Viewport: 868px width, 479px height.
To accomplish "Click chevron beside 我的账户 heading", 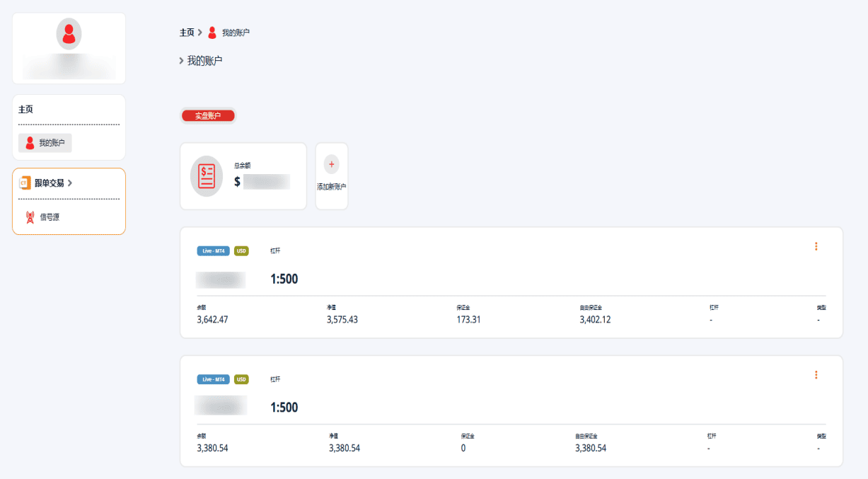I will pyautogui.click(x=182, y=61).
